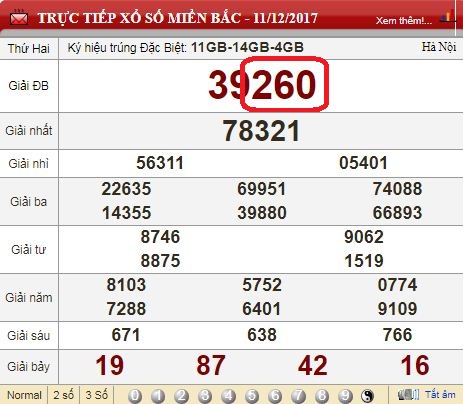The width and height of the screenshot is (463, 404).
Task: Switch to 3 Số view
Action: [x=97, y=395]
